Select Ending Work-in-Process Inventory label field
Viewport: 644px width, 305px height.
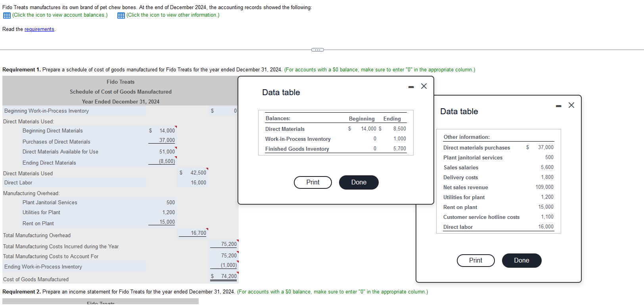(75, 267)
